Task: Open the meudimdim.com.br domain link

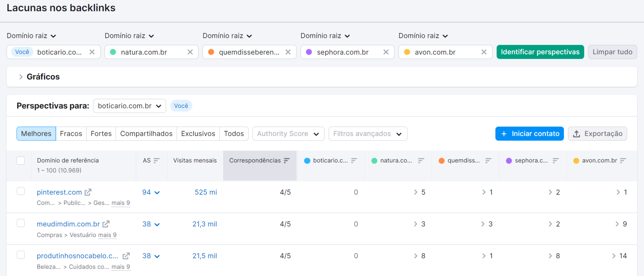Action: (x=68, y=224)
